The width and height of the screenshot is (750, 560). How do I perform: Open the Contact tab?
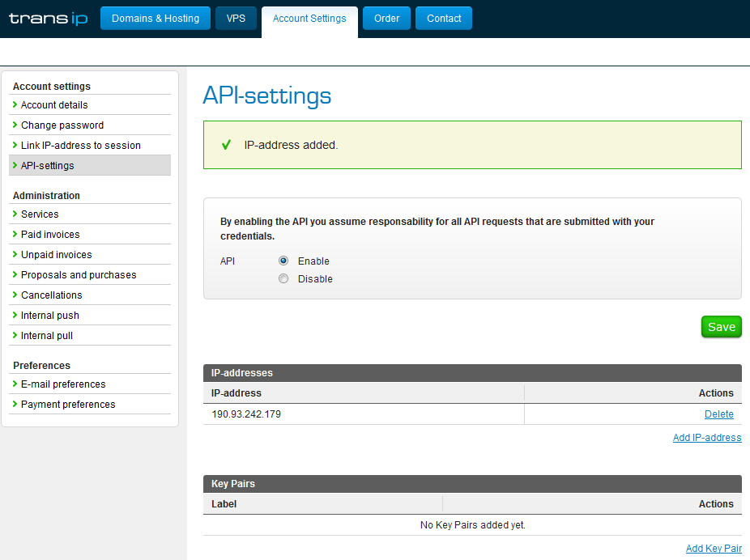click(444, 18)
